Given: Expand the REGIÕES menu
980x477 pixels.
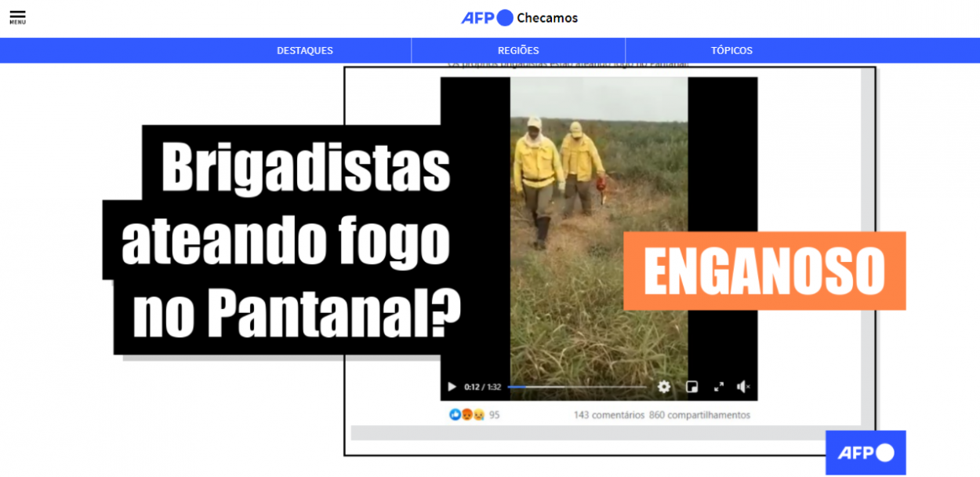Looking at the screenshot, I should (x=517, y=50).
